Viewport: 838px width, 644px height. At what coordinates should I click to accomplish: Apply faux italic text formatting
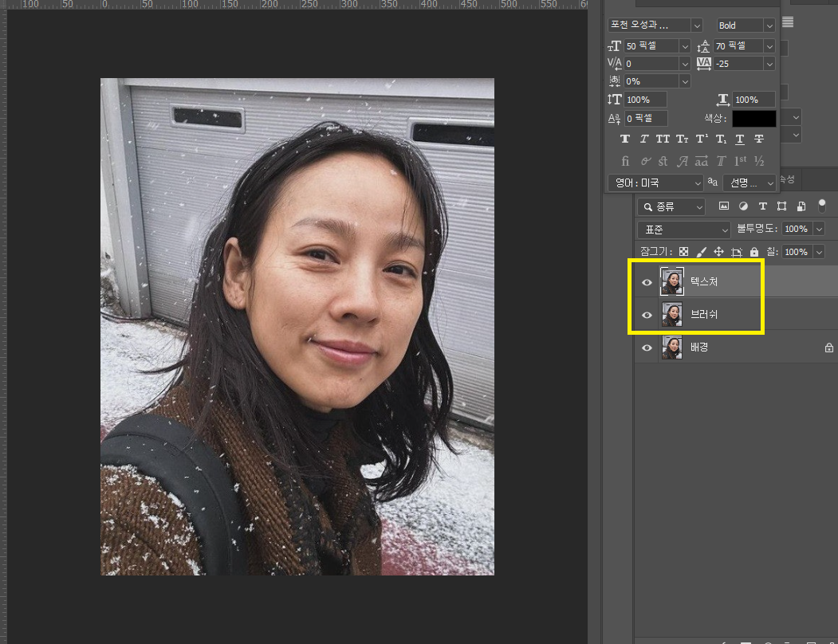644,139
